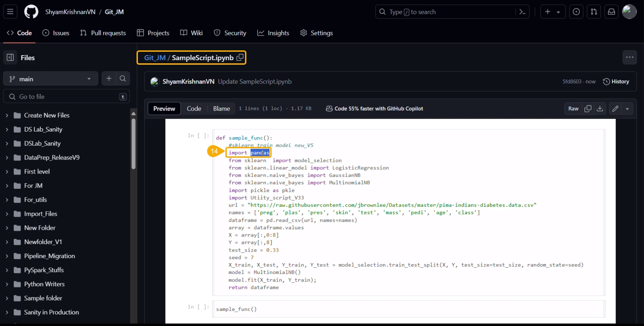644x326 pixels.
Task: Copy raw file contents
Action: pyautogui.click(x=588, y=109)
